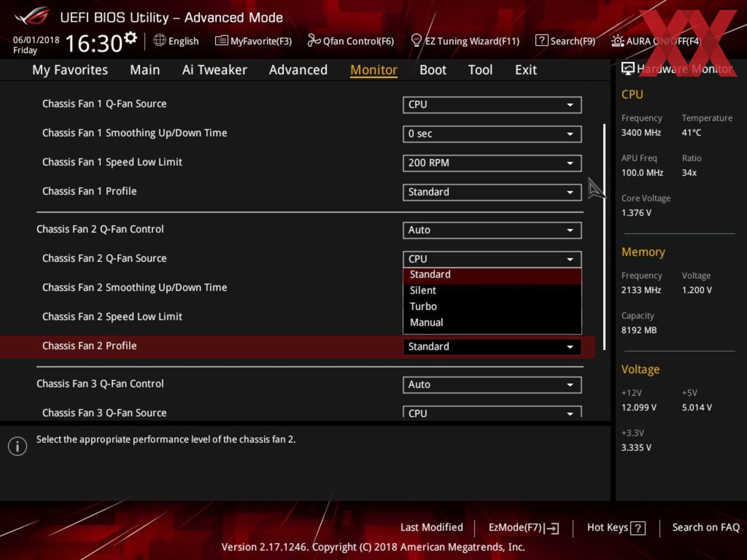
Task: Click the Chassis Fan 2 Smoothing Up/Down Time label
Action: (135, 288)
